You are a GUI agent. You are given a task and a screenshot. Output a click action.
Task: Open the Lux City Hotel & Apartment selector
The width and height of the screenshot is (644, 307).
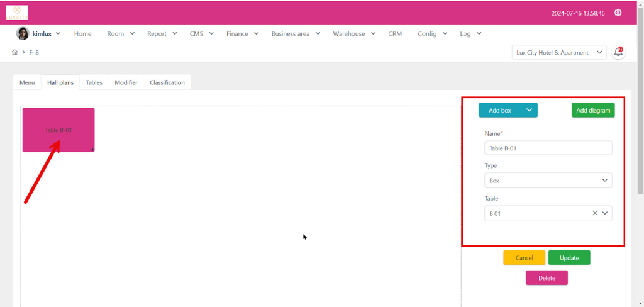pos(559,52)
